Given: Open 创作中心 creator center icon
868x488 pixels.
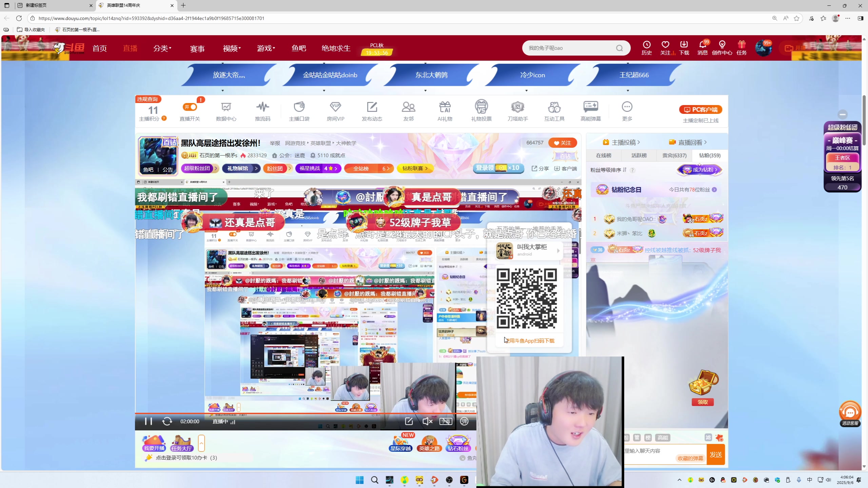Looking at the screenshot, I should pyautogui.click(x=722, y=48).
